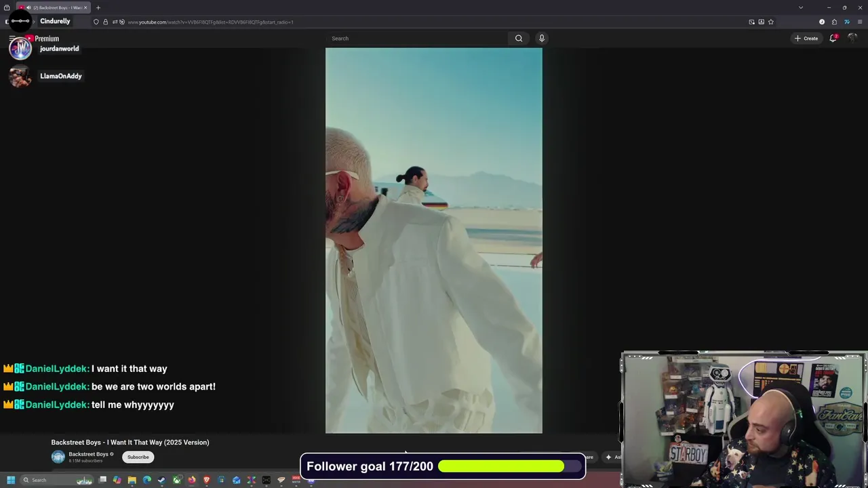The image size is (868, 488).
Task: Click the blue translate extension icon
Action: click(847, 22)
